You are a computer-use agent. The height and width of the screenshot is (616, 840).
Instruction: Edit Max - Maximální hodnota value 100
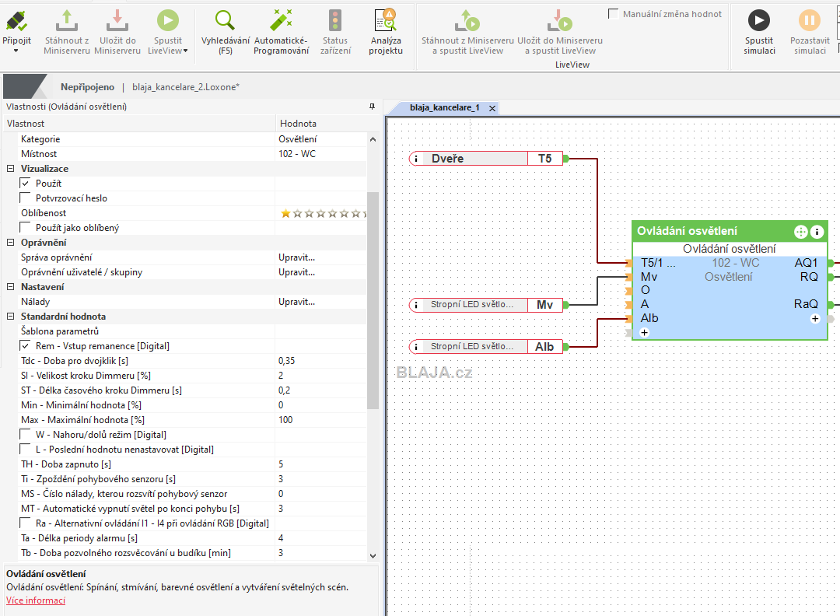pos(321,420)
